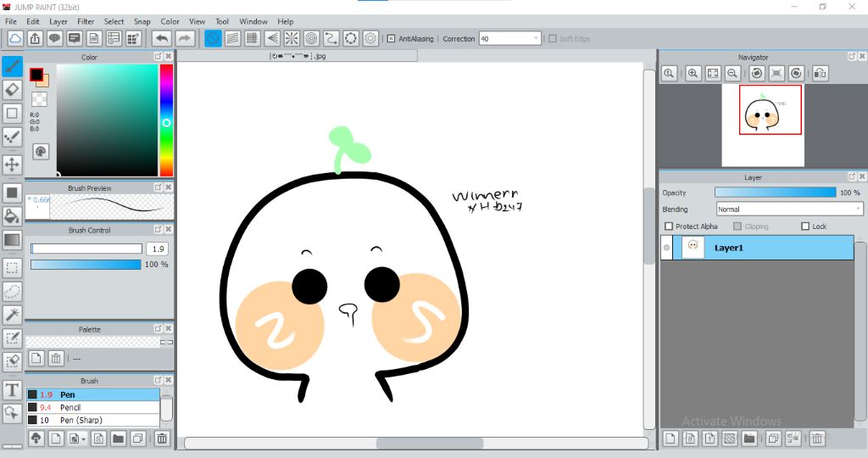Open the cloud icon in the toolbar
Viewport: 868px width, 458px height.
pyautogui.click(x=15, y=39)
